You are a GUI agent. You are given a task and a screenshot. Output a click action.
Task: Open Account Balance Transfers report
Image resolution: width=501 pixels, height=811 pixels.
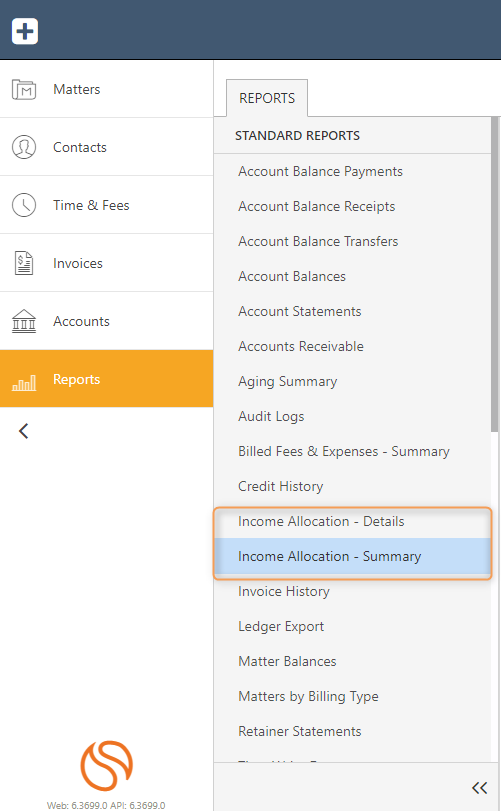[x=352, y=242]
